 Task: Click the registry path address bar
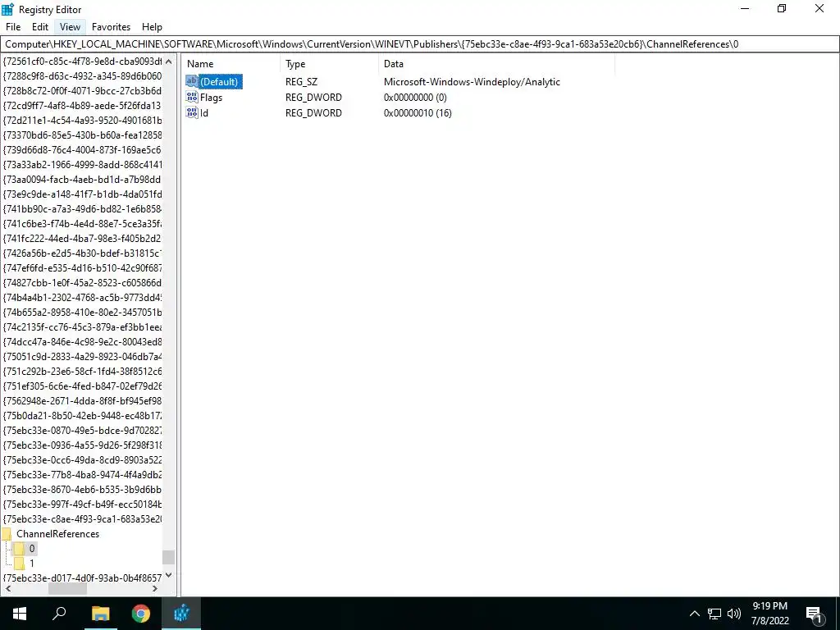420,44
